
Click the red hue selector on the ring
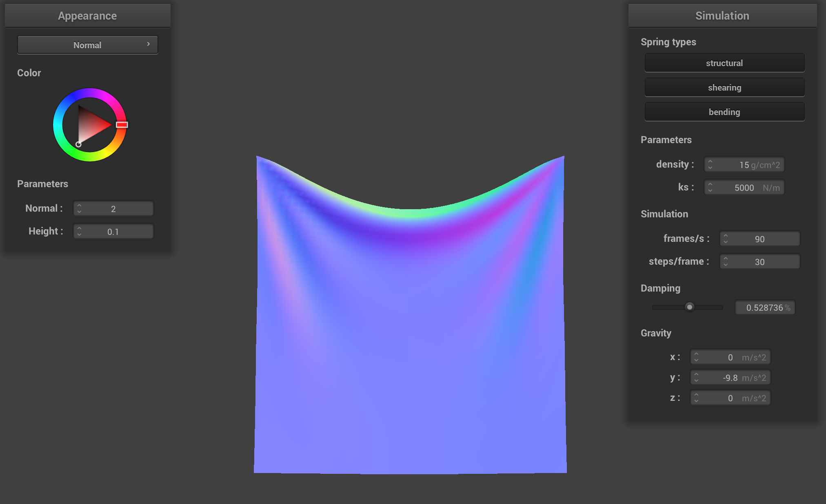[x=122, y=125]
